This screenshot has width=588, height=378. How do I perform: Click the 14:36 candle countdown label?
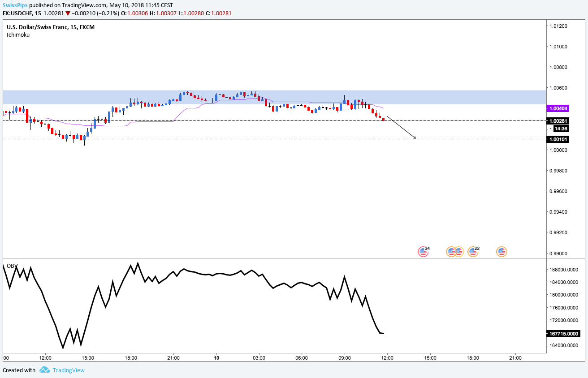tap(562, 129)
